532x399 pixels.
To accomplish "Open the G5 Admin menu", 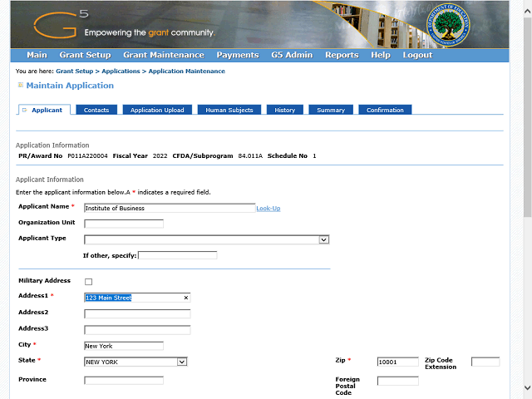I will point(292,55).
